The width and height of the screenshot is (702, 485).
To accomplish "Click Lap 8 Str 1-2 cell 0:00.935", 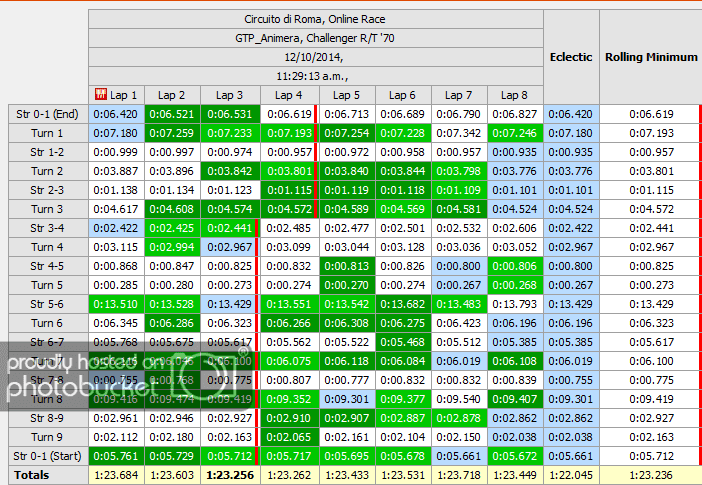I will (x=515, y=152).
